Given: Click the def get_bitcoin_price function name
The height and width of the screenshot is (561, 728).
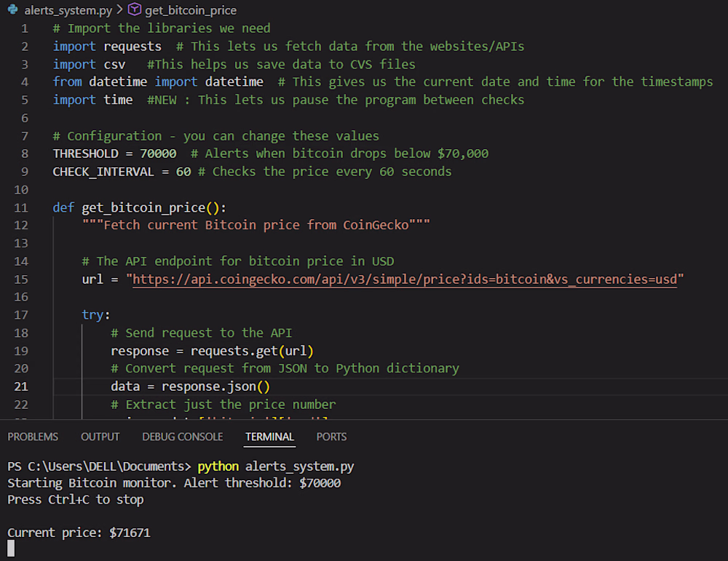Looking at the screenshot, I should pos(143,208).
